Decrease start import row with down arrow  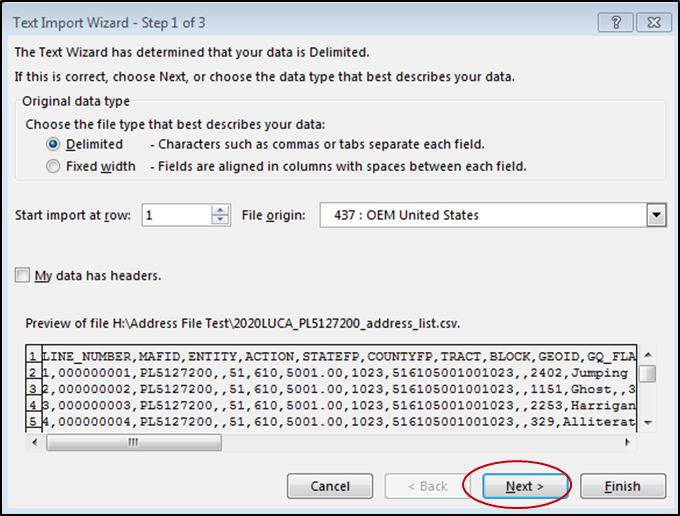220,220
